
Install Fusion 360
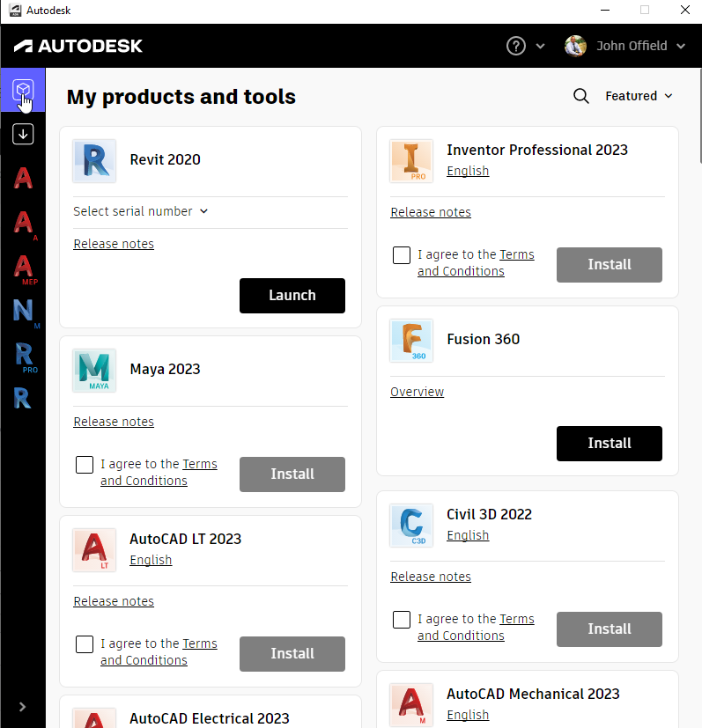pyautogui.click(x=610, y=444)
